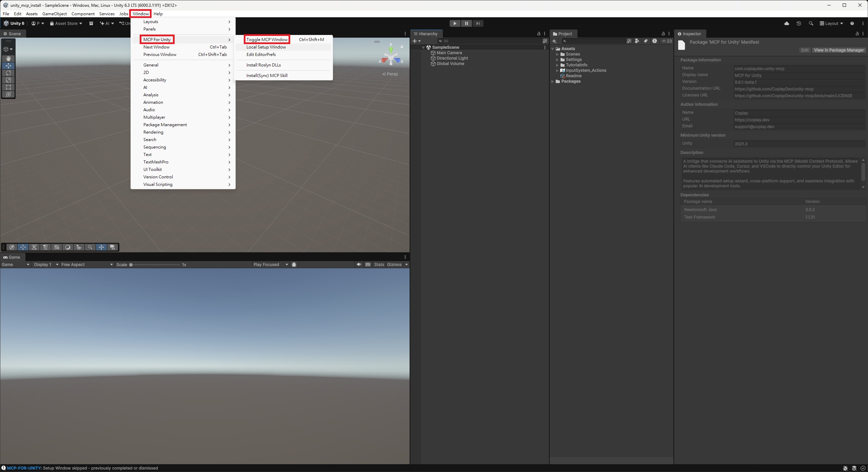The image size is (868, 472).
Task: Toggle the Game view Mute audio button
Action: (359, 264)
